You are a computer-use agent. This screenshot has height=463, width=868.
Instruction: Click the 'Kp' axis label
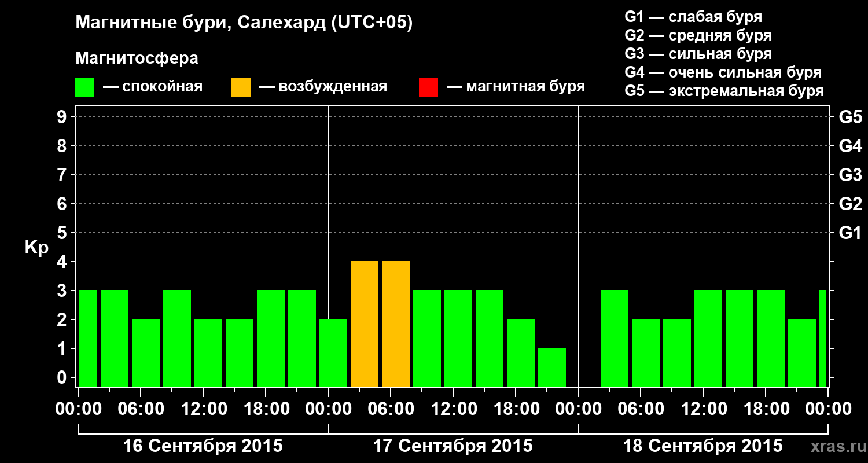pos(36,248)
